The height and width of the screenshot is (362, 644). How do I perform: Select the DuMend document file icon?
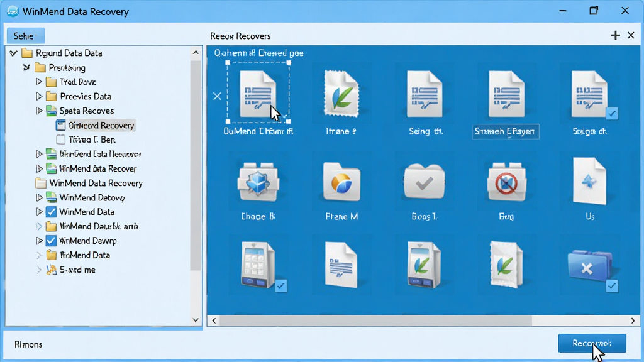coord(258,94)
